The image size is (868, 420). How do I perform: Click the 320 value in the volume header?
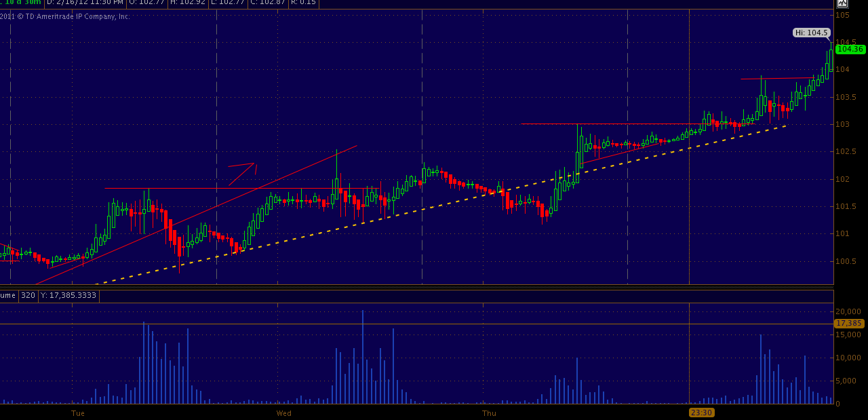coord(28,295)
